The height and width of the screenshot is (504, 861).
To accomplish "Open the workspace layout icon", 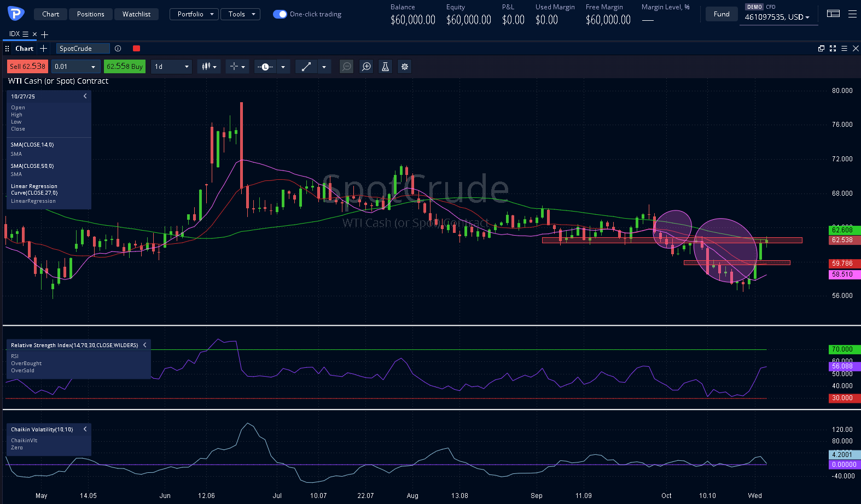I will point(833,14).
